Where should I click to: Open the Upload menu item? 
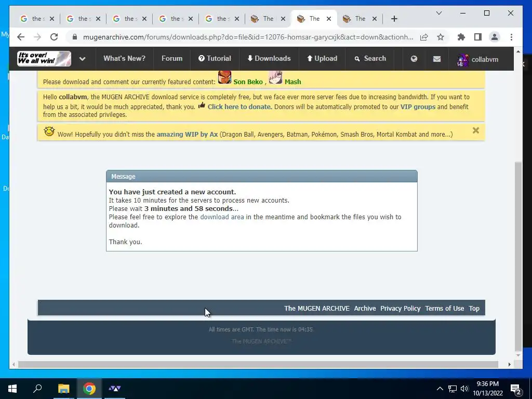click(x=322, y=58)
